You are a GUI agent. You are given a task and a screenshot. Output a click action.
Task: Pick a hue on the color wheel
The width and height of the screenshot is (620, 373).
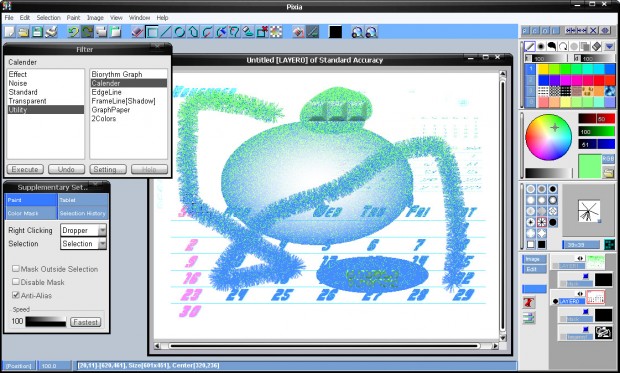click(548, 137)
